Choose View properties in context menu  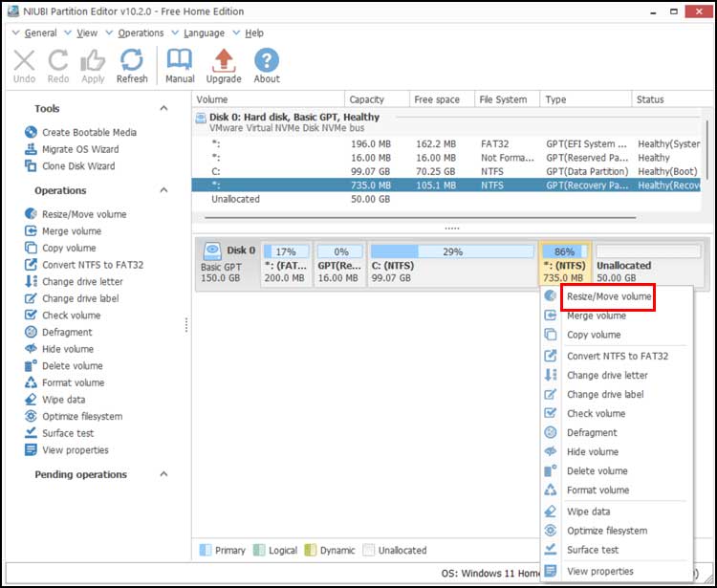(x=617, y=571)
